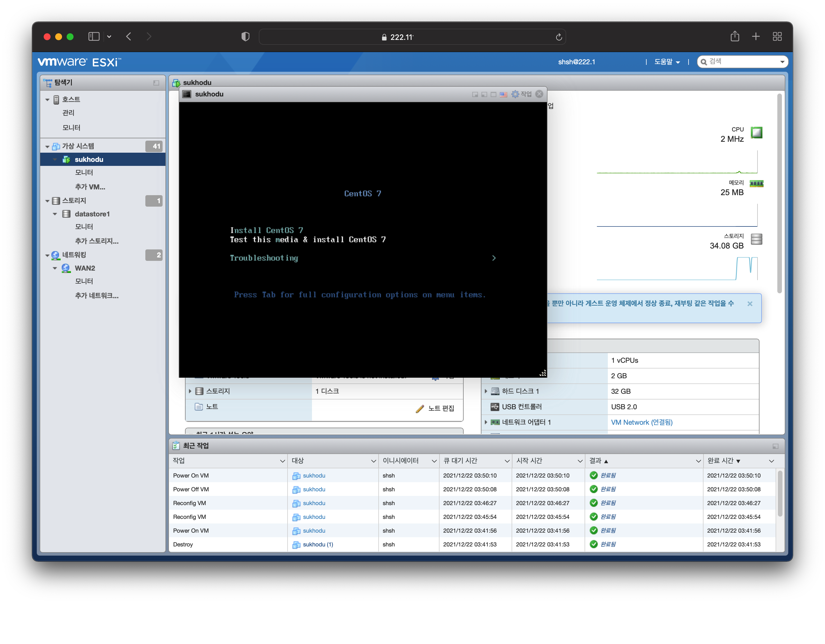This screenshot has width=825, height=644.
Task: Select WAN2 under 네트워킹
Action: (x=85, y=268)
